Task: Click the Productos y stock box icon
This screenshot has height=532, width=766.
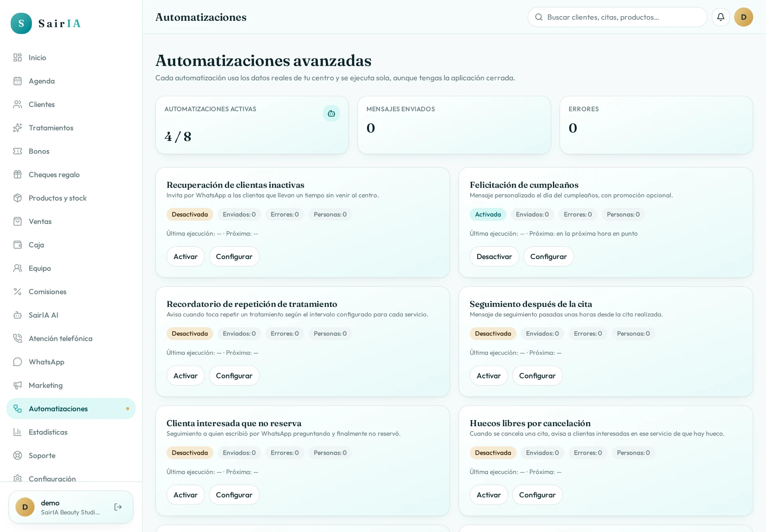Action: coord(18,198)
